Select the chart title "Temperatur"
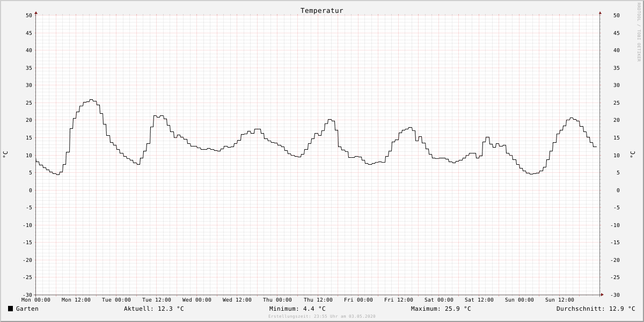This screenshot has height=322, width=644. (x=322, y=11)
